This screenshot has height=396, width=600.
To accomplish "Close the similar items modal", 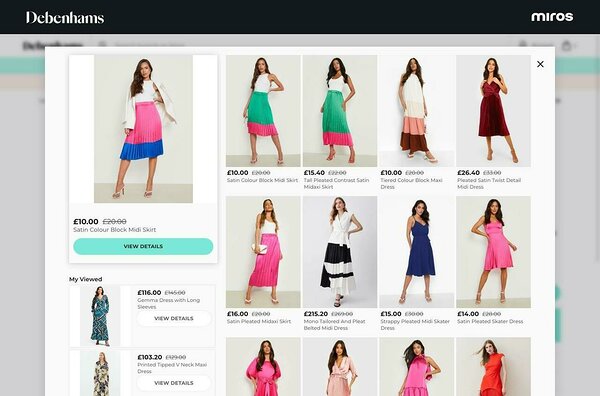I will tap(540, 64).
